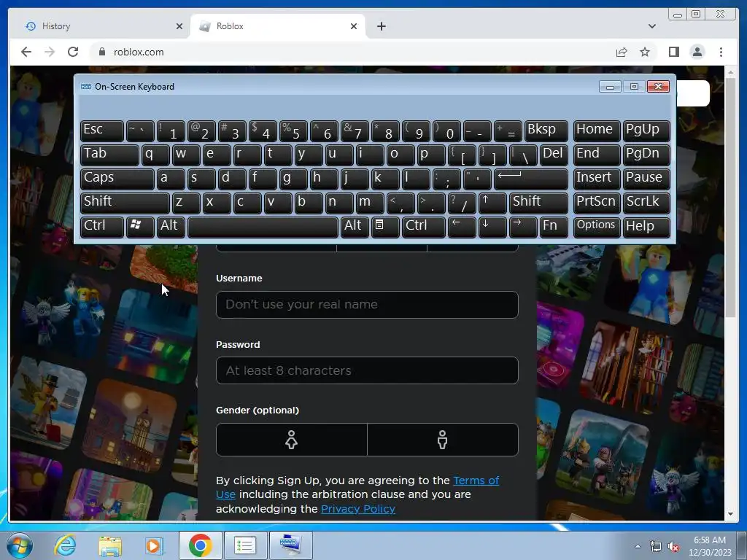This screenshot has height=560, width=747.
Task: Click the share page icon in address bar
Action: point(622,52)
